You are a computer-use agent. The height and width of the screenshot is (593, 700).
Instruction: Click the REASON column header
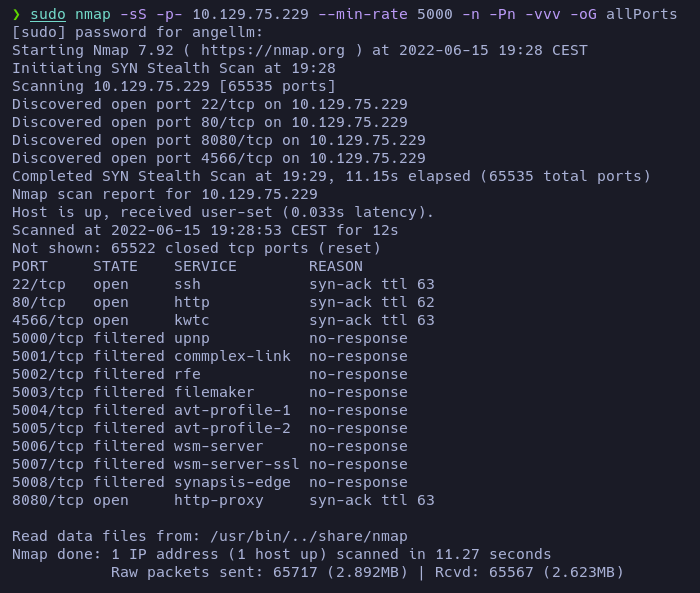click(336, 266)
